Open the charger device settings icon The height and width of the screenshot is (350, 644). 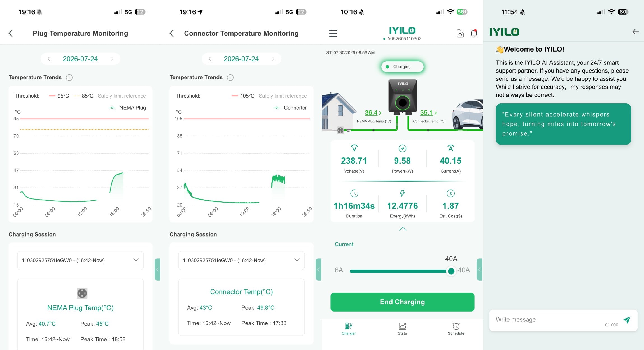point(460,33)
